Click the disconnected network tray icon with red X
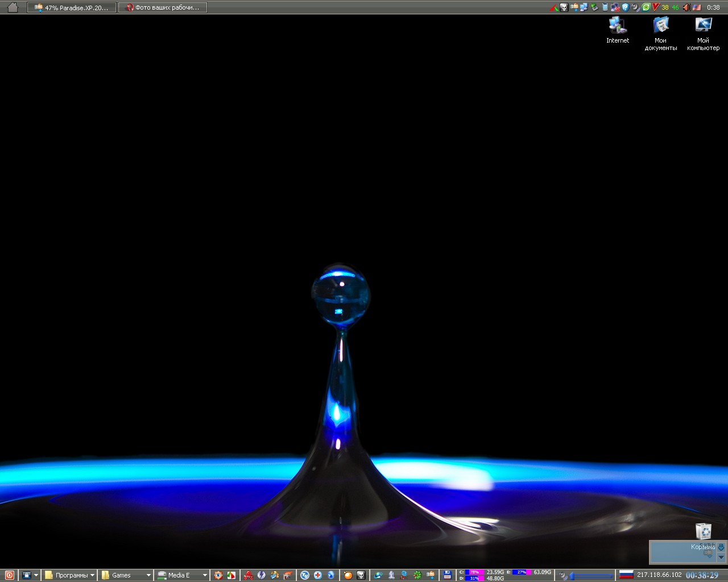This screenshot has width=728, height=582. 615,7
